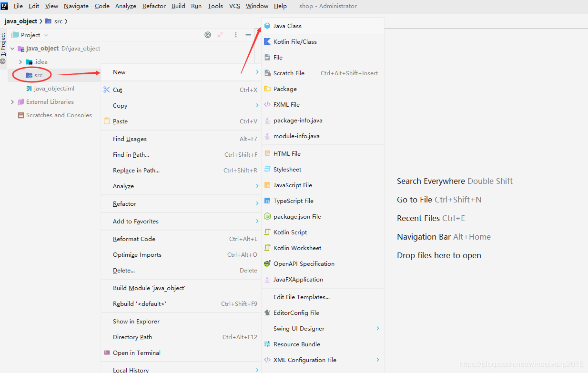Viewport: 588px width, 373px height.
Task: Click the package.json File icon
Action: [x=267, y=217]
